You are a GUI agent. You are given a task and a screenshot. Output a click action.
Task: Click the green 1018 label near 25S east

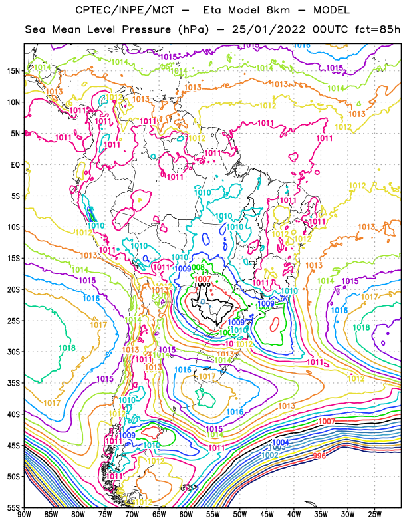tap(361, 327)
